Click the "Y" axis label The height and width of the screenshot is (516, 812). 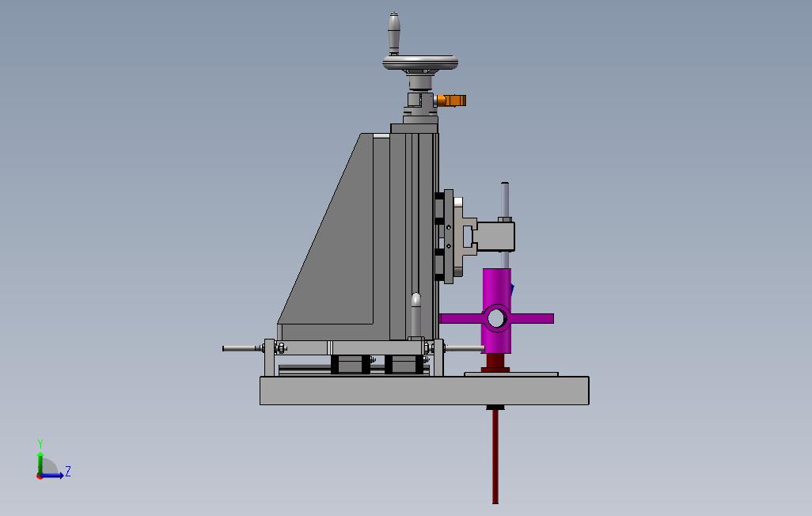(40, 444)
